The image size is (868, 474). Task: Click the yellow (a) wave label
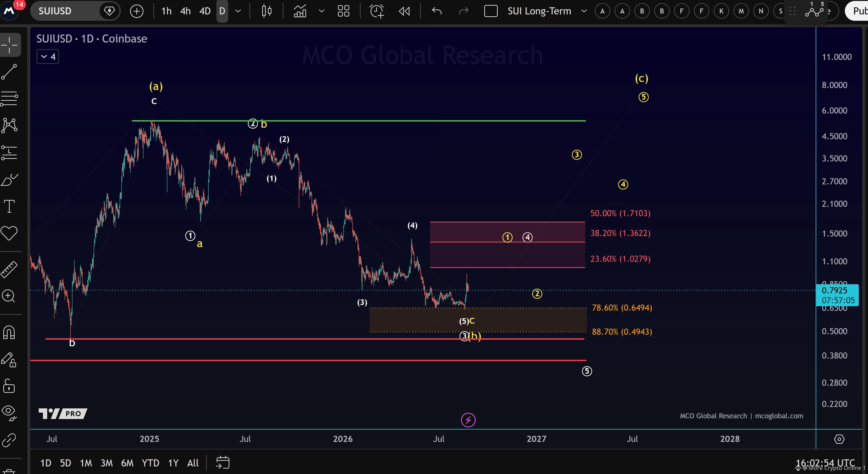pyautogui.click(x=156, y=87)
